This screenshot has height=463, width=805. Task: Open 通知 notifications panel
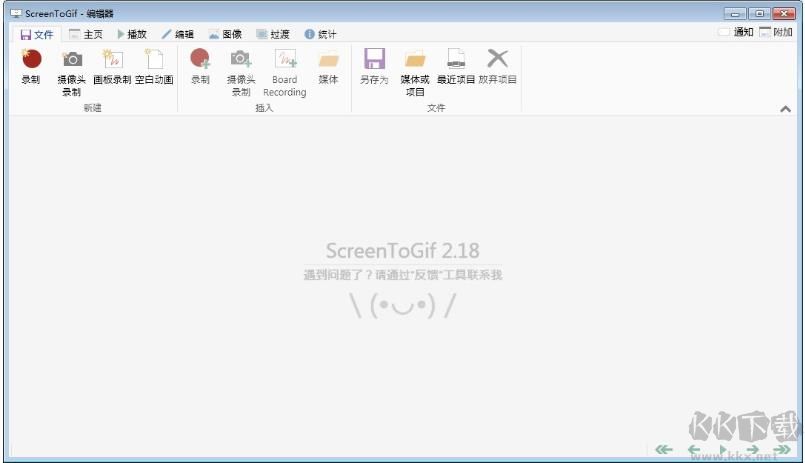pyautogui.click(x=736, y=32)
